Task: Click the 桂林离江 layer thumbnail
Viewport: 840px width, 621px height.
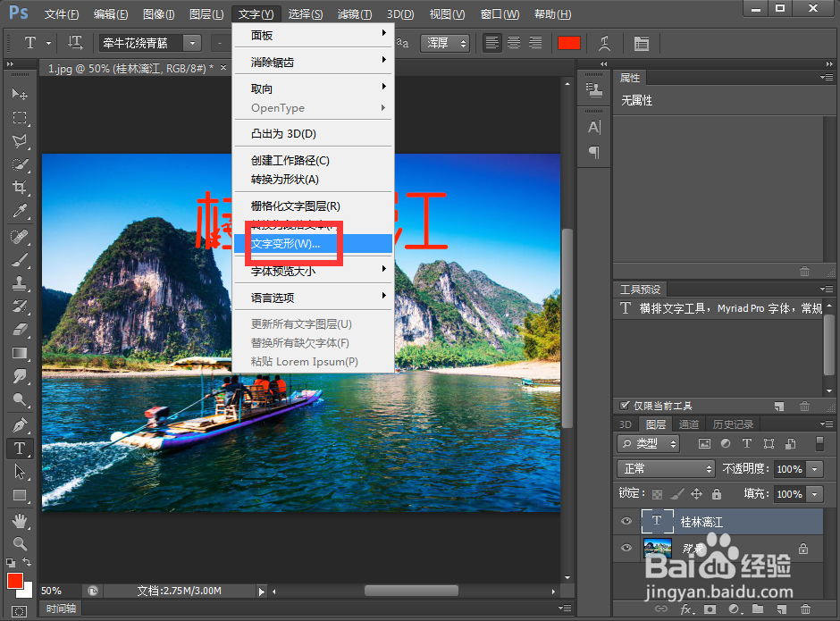Action: 657,521
